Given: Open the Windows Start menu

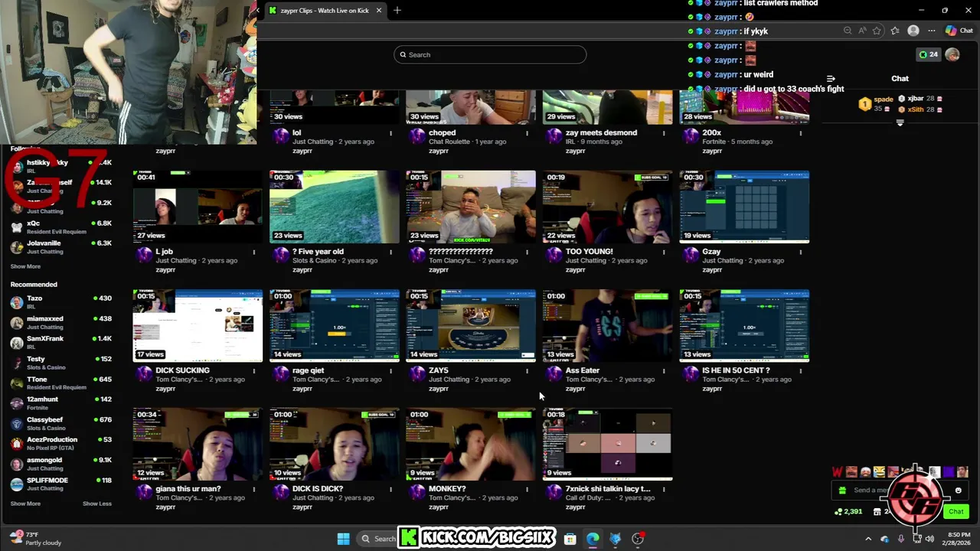Looking at the screenshot, I should [x=344, y=539].
